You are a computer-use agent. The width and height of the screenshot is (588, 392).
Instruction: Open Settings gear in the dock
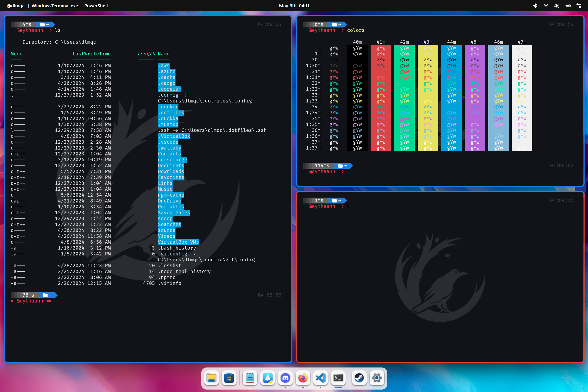pos(376,378)
